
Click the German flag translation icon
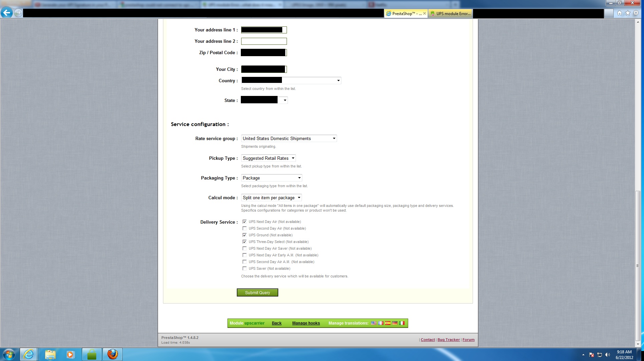395,323
